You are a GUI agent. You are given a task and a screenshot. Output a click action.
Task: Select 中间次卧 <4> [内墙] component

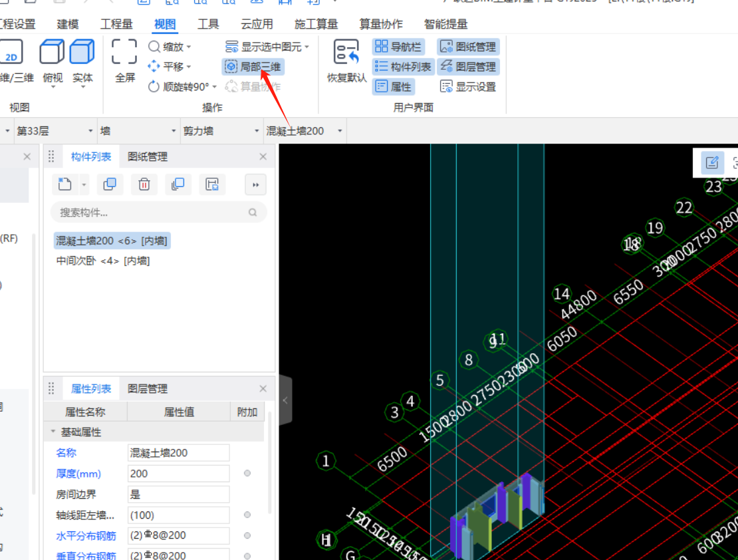102,261
